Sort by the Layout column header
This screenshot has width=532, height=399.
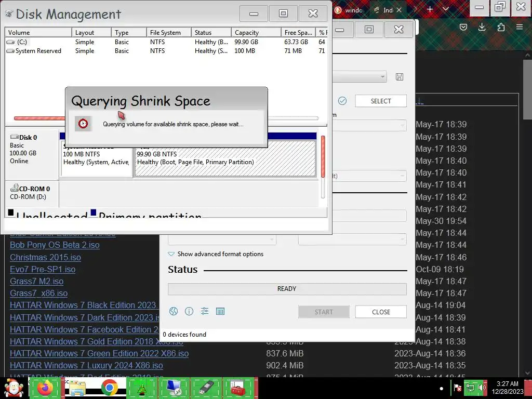tap(91, 33)
